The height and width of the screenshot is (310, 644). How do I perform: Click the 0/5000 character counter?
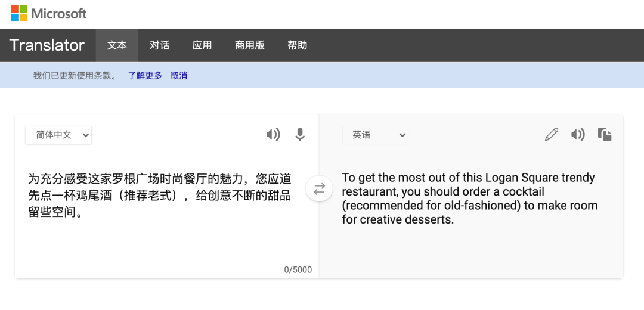pyautogui.click(x=298, y=270)
